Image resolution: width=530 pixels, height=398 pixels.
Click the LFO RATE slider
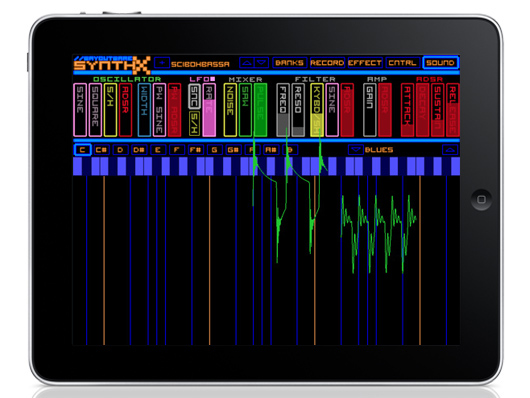209,110
